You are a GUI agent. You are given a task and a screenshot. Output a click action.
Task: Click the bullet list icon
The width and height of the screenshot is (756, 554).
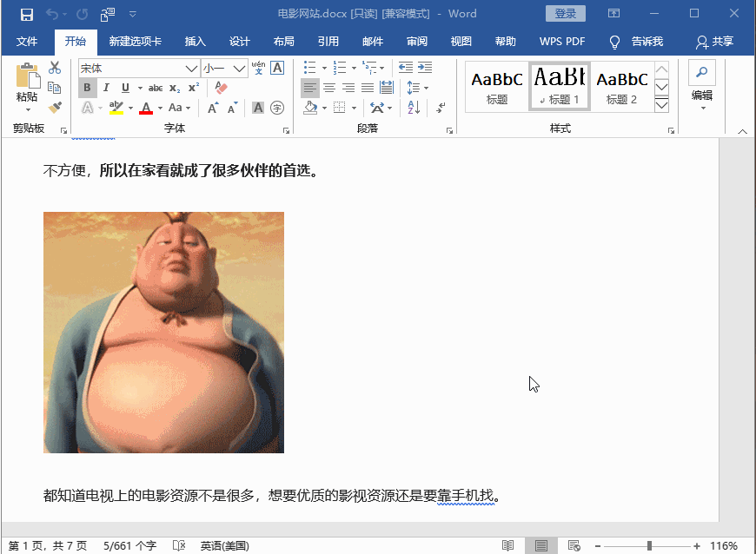click(310, 68)
